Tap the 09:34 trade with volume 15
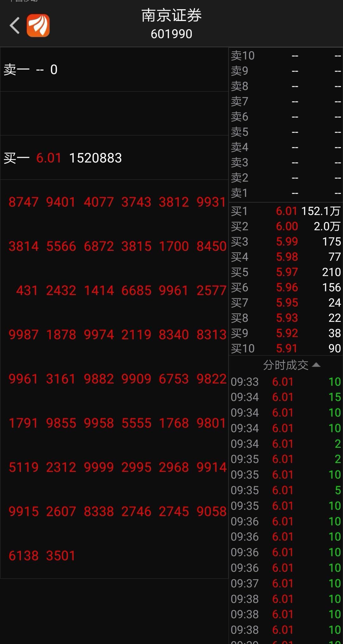The height and width of the screenshot is (644, 343). coord(286,397)
